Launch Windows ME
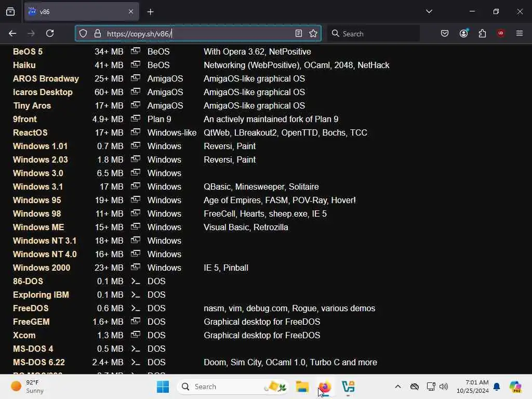 (x=38, y=228)
